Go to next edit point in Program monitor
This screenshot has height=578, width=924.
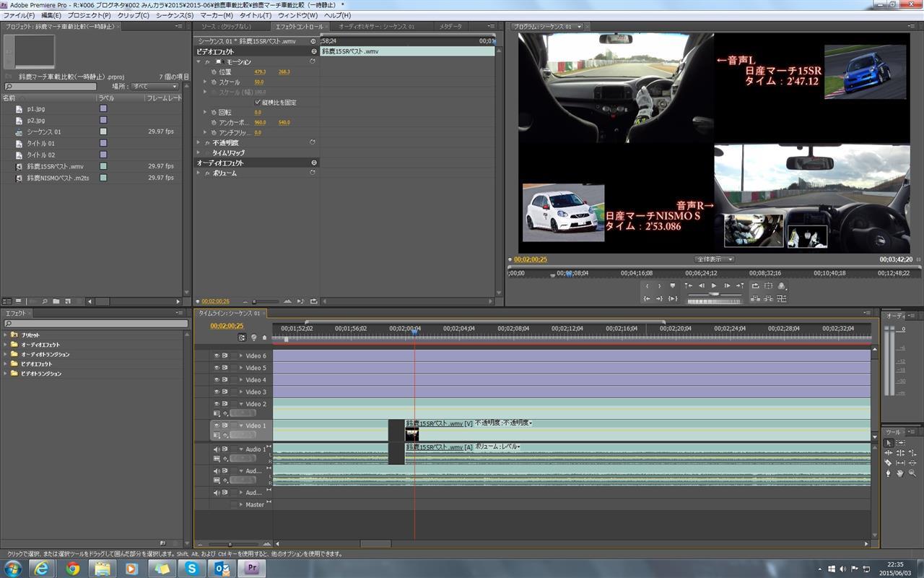coord(740,285)
